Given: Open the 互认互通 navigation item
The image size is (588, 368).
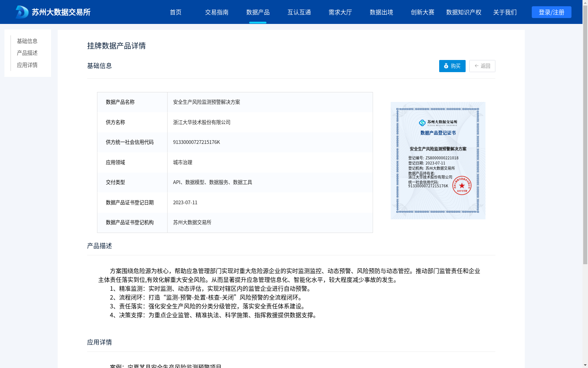Looking at the screenshot, I should pos(299,12).
